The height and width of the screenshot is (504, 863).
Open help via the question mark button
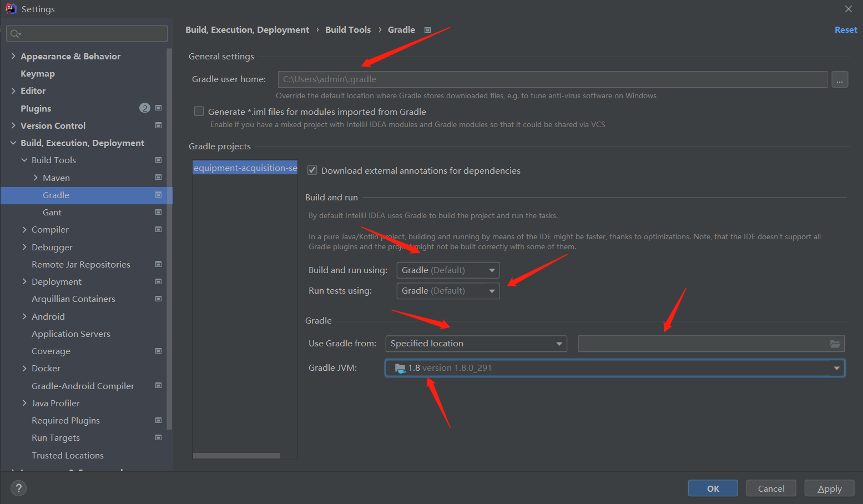tap(18, 488)
